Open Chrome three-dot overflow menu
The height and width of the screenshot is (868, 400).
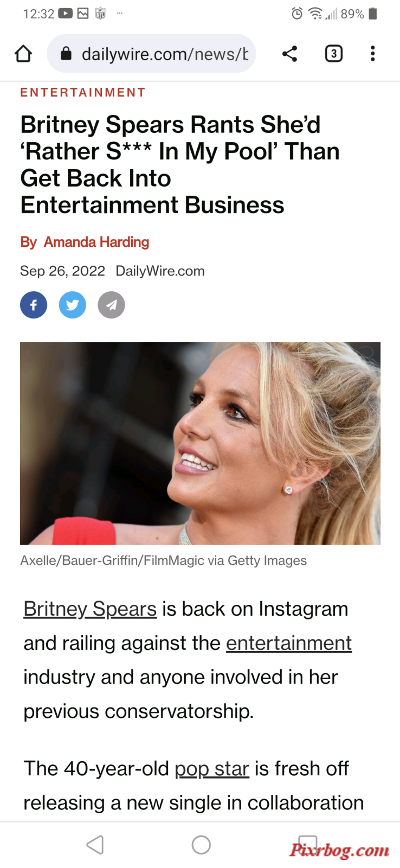coord(372,54)
